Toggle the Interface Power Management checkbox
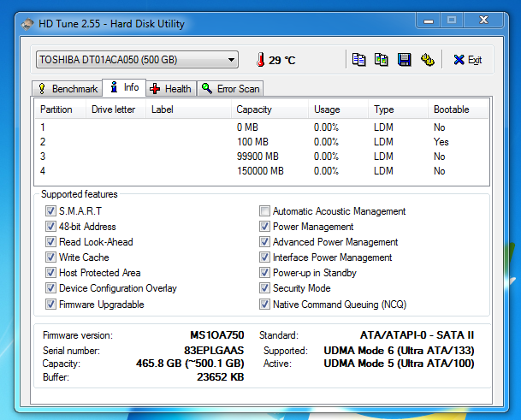 coord(264,257)
